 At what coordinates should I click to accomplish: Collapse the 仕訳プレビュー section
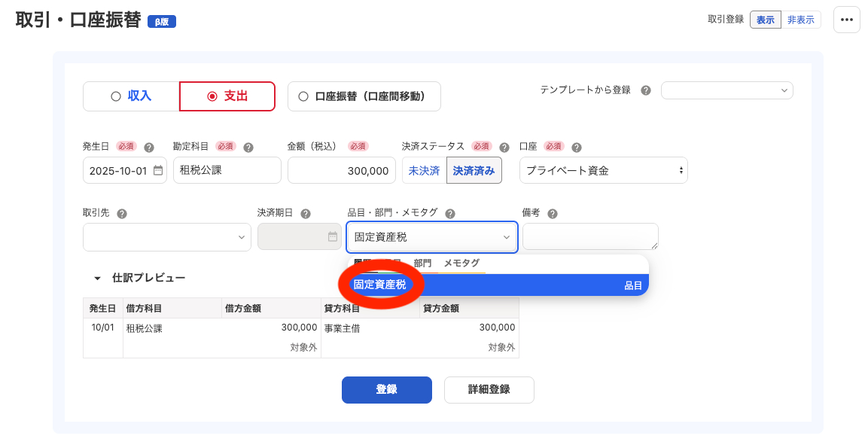tap(96, 277)
